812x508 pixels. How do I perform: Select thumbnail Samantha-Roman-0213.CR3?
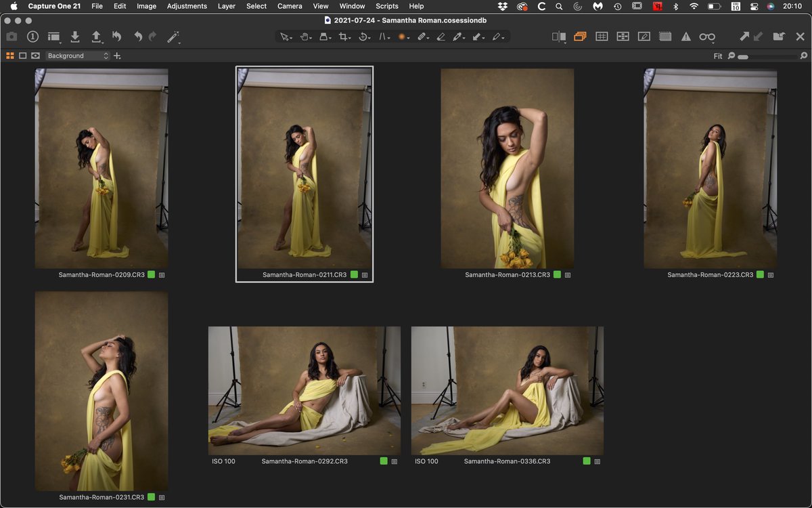tap(507, 168)
